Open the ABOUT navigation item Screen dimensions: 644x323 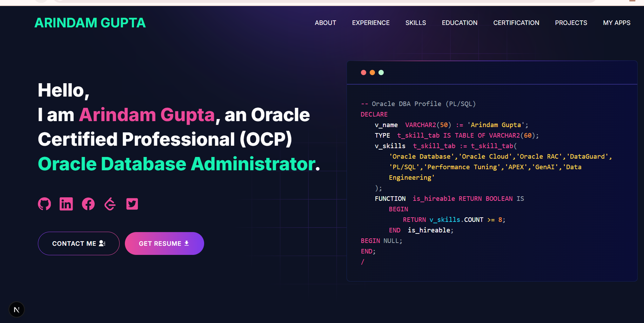coord(325,22)
